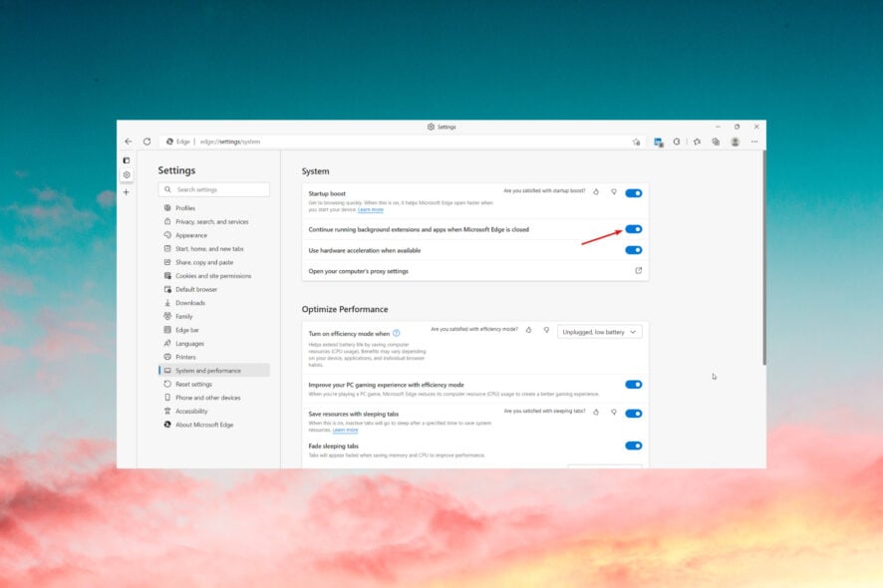Open the Unplugged, low battery dropdown
The height and width of the screenshot is (588, 883).
click(600, 330)
